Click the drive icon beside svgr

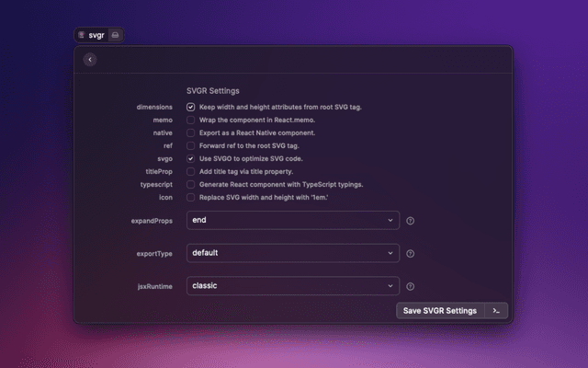pos(115,35)
